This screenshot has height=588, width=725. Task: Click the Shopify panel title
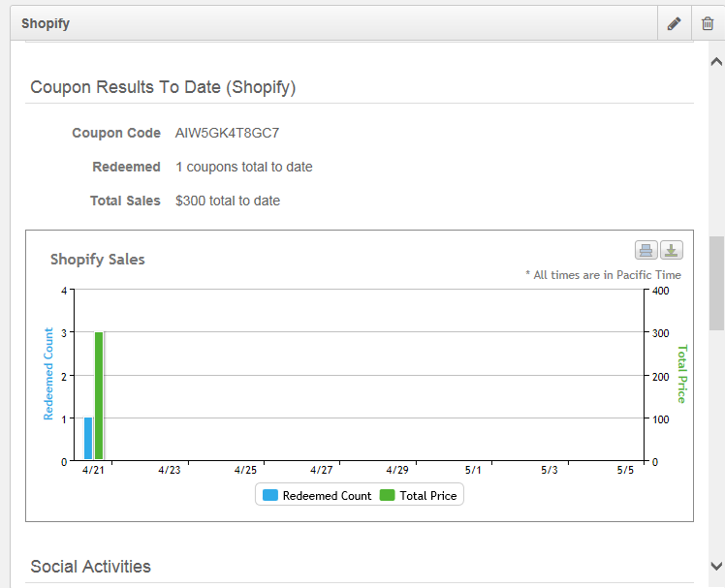pos(46,23)
